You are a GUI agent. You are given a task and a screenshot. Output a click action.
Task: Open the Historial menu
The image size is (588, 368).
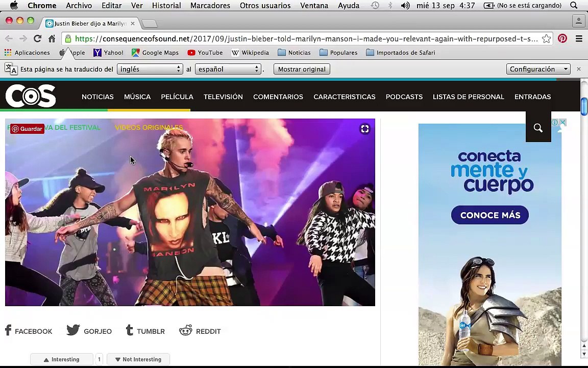166,5
